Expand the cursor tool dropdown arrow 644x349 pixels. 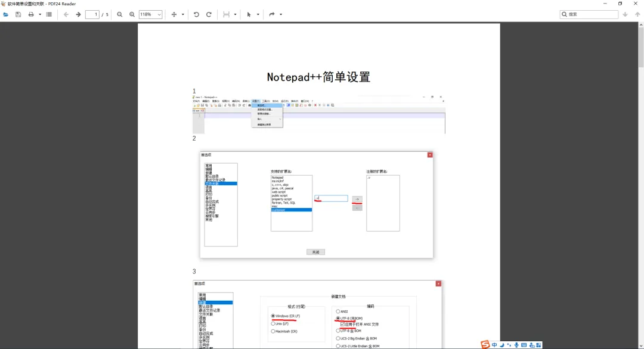258,14
